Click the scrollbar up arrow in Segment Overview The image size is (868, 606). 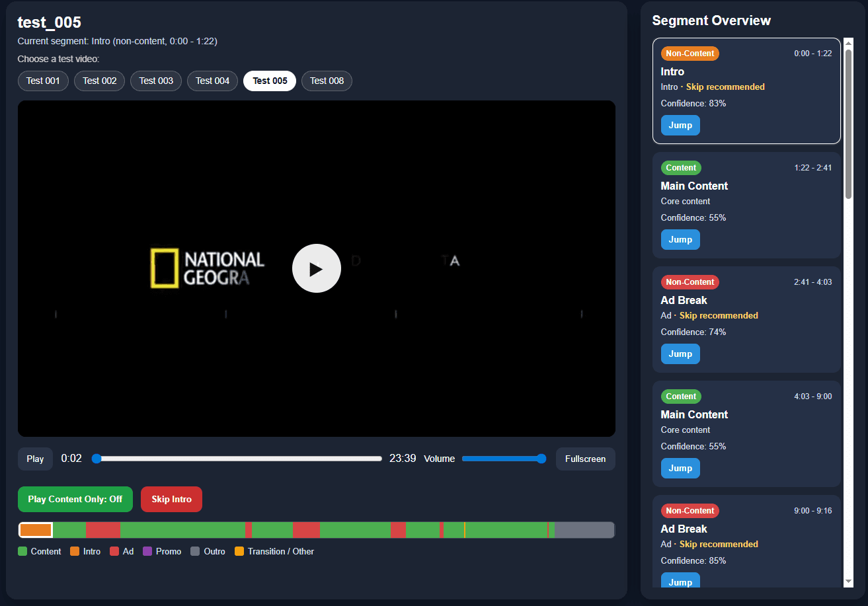pos(849,43)
